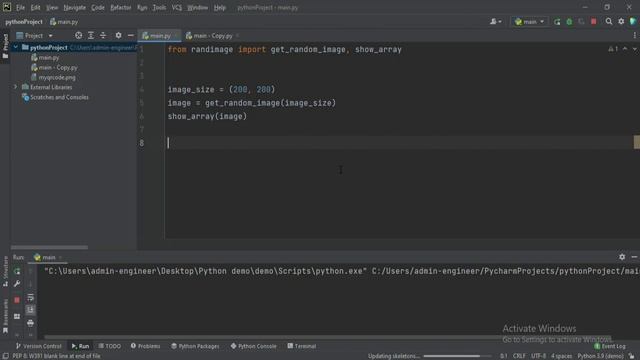
Task: Hide the Project tool window
Action: 131,36
